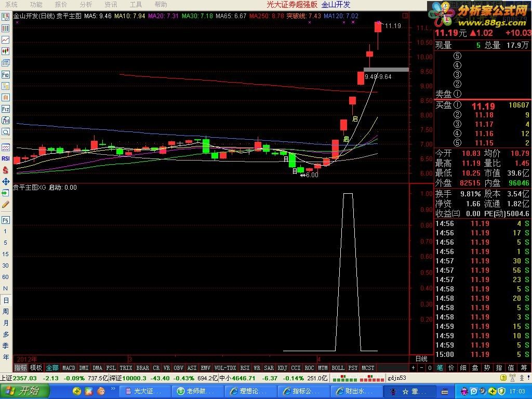Select the 季 quarterly period

tap(6, 345)
